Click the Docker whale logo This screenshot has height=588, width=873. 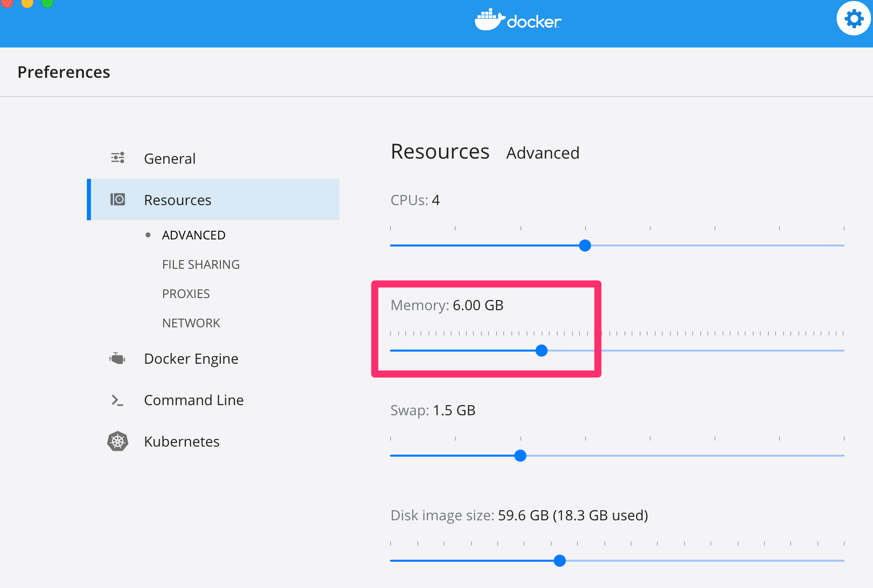[518, 20]
